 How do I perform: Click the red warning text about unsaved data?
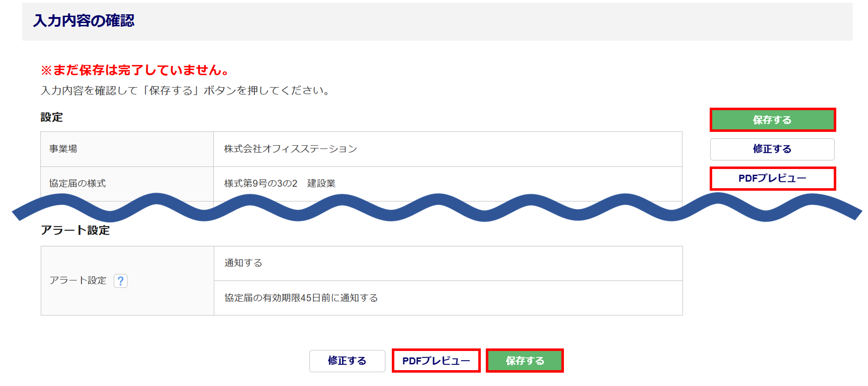(135, 70)
